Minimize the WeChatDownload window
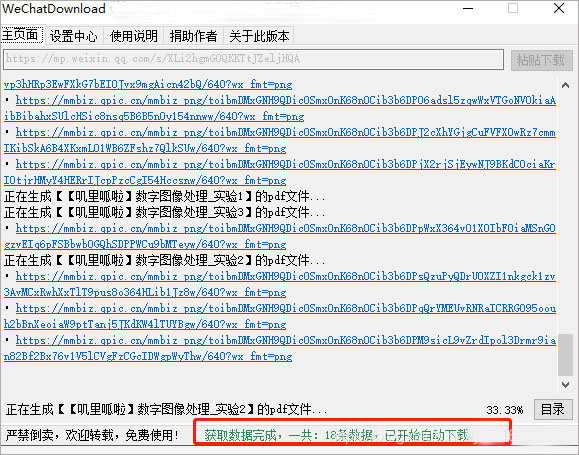The height and width of the screenshot is (455, 579). coord(468,9)
